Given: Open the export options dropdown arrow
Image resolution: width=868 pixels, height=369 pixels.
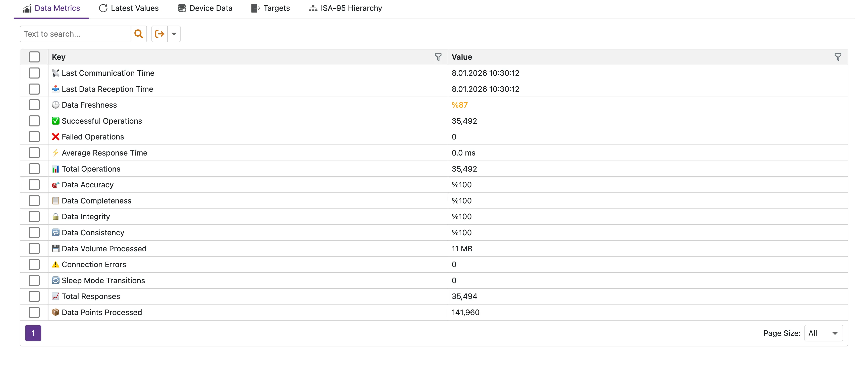Looking at the screenshot, I should [x=174, y=34].
